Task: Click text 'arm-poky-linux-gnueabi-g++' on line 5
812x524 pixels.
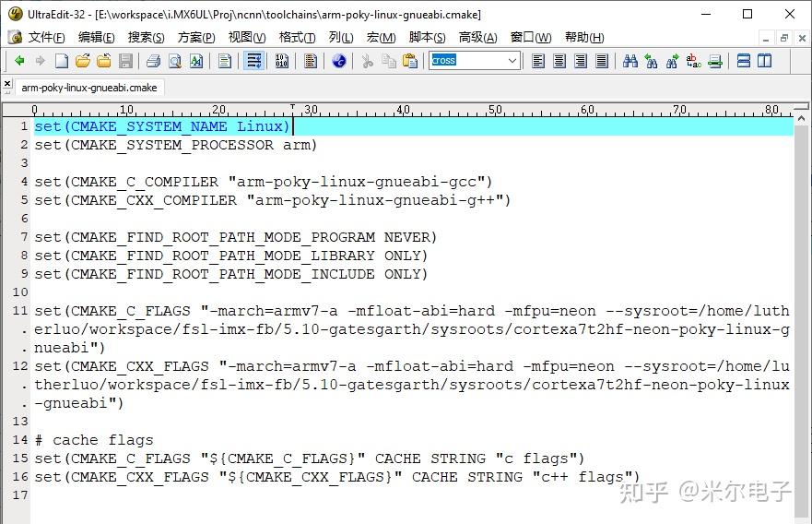Action: [x=375, y=200]
